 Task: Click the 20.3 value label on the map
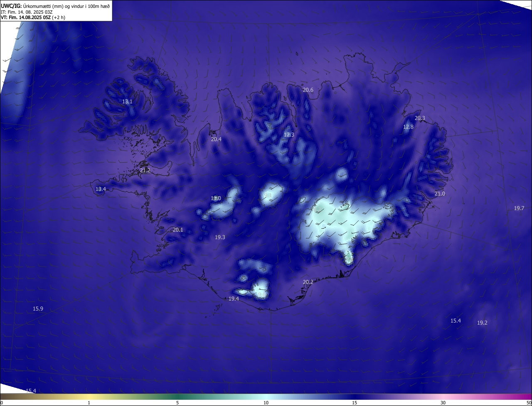[x=420, y=118]
